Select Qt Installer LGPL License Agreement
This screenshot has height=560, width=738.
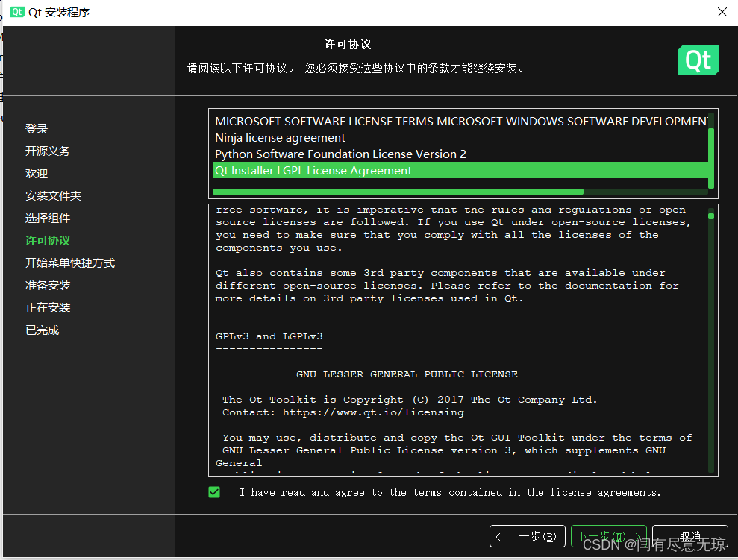[x=460, y=170]
